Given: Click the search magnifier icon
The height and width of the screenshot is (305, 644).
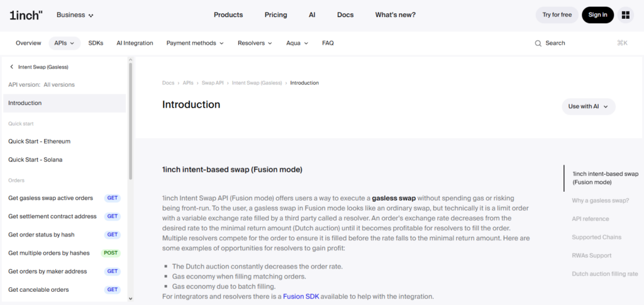Looking at the screenshot, I should (538, 43).
